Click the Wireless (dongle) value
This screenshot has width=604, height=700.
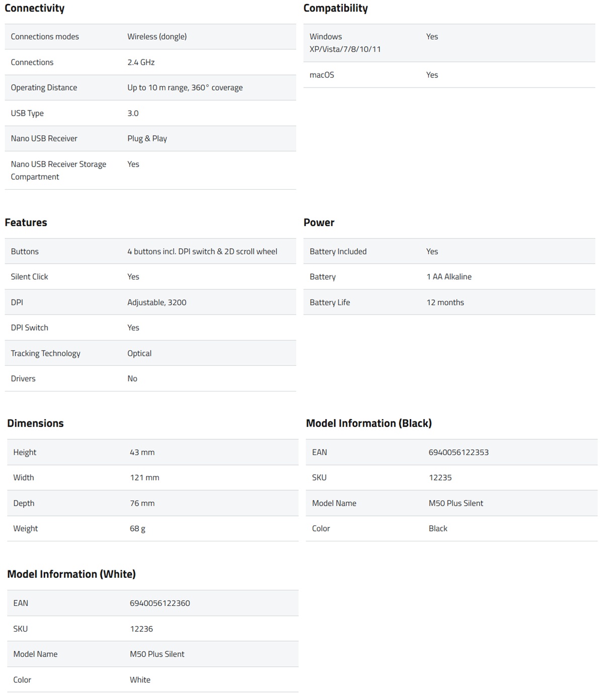(x=157, y=37)
